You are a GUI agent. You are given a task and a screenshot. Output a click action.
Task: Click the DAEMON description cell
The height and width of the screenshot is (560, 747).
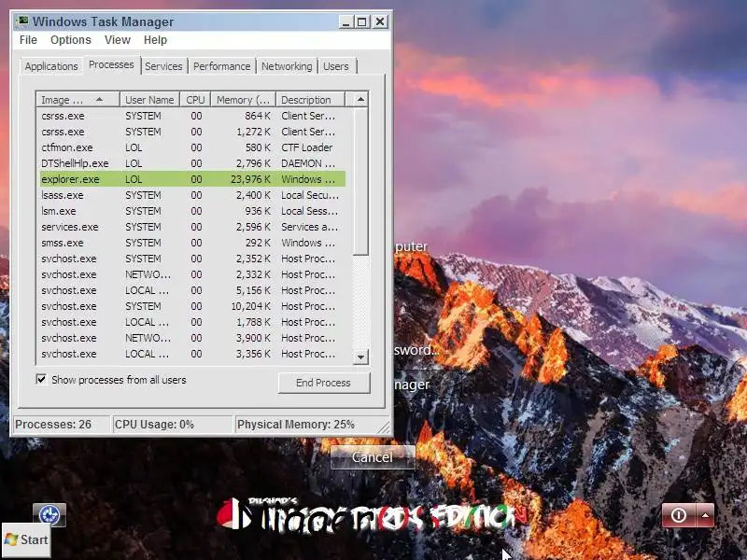pyautogui.click(x=308, y=163)
